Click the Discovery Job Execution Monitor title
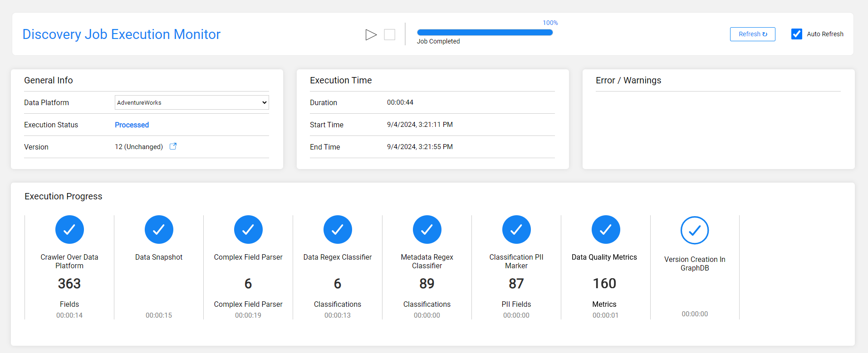 (x=121, y=34)
